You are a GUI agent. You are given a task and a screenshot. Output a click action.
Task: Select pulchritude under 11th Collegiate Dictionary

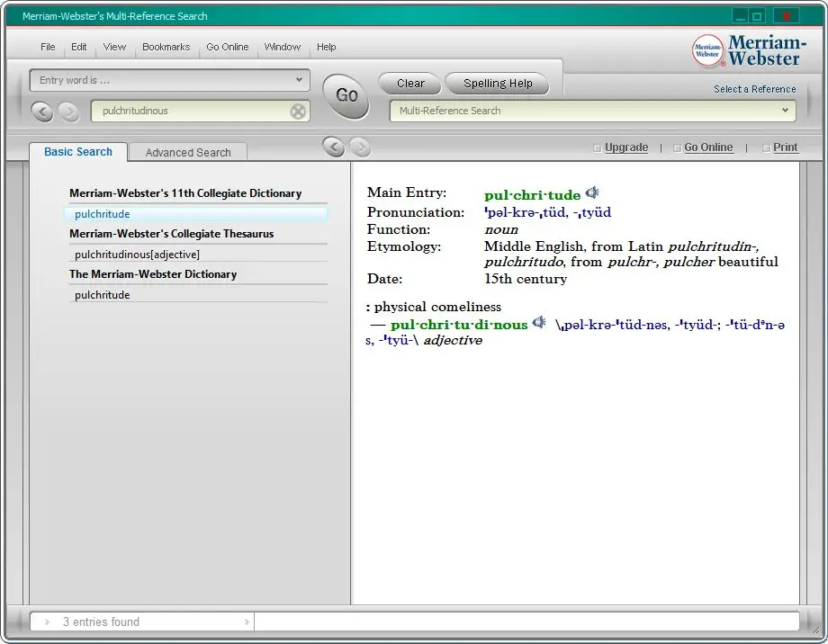(196, 214)
